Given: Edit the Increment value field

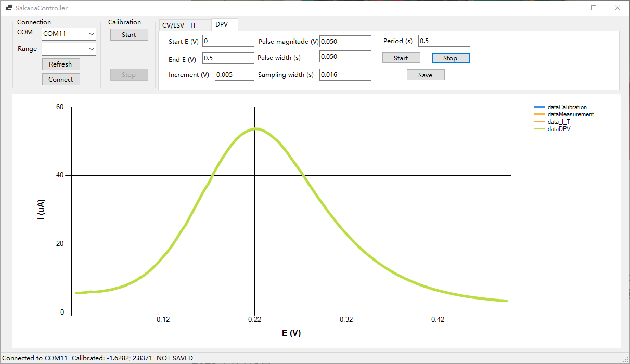Looking at the screenshot, I should click(234, 75).
